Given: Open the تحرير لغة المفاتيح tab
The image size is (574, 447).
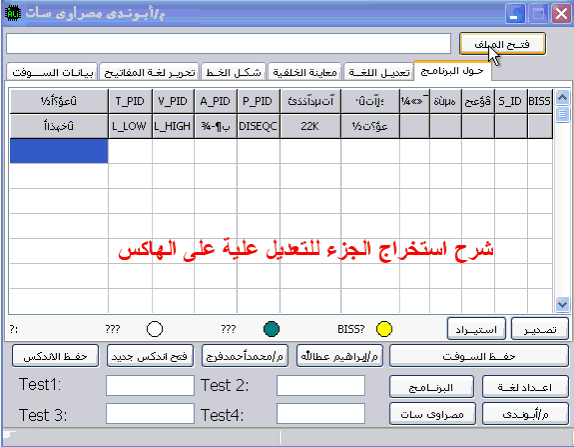Looking at the screenshot, I should click(x=149, y=72).
